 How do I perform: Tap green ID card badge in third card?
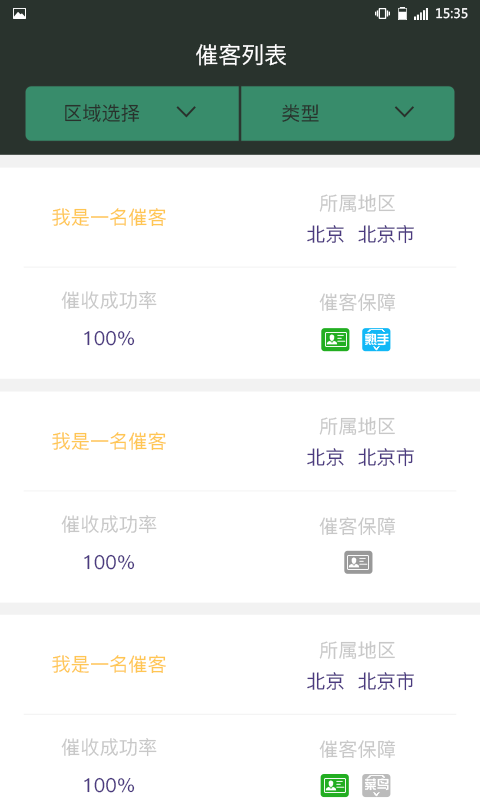pyautogui.click(x=335, y=785)
